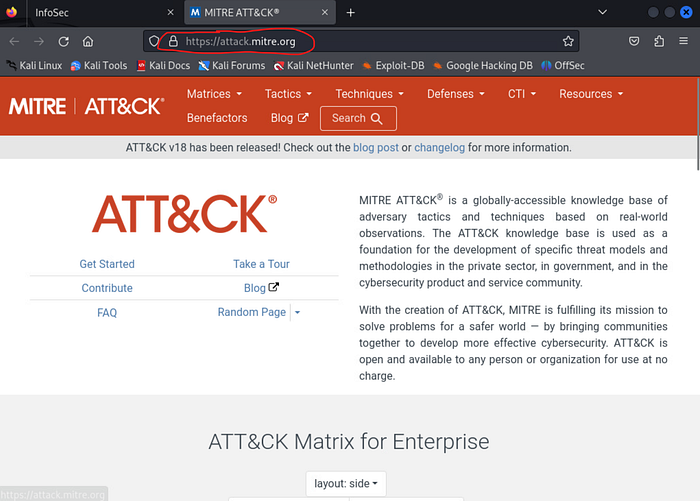The width and height of the screenshot is (700, 501).
Task: Open the layout: side dropdown
Action: (x=346, y=484)
